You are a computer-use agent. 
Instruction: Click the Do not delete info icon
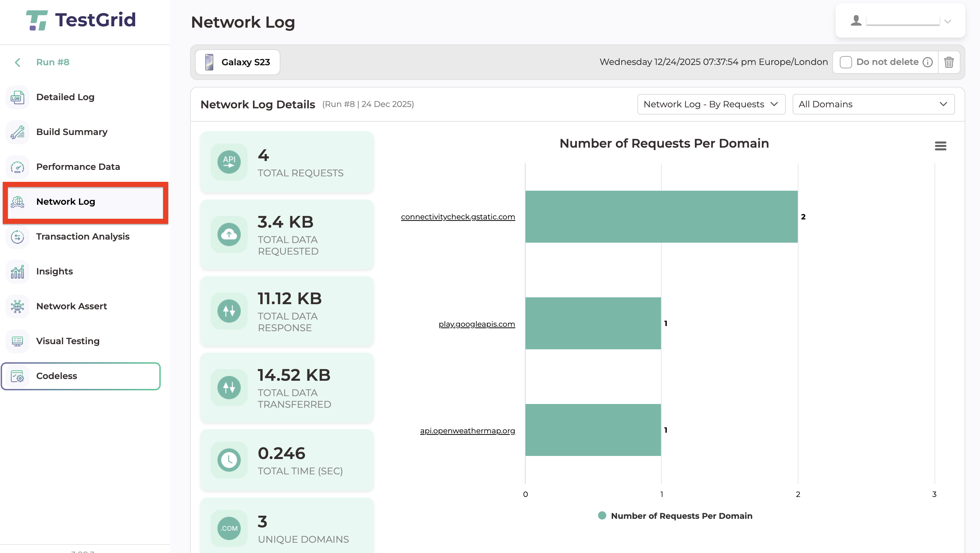click(927, 62)
